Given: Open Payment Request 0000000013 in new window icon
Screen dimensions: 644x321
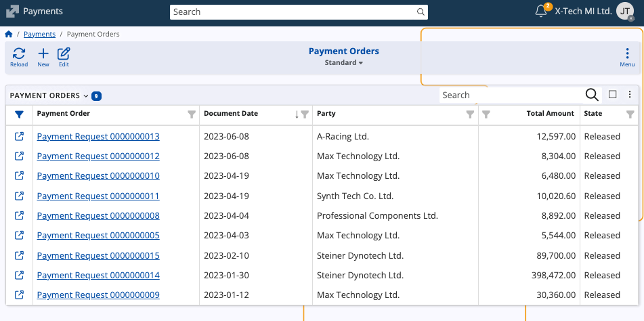Looking at the screenshot, I should click(20, 137).
